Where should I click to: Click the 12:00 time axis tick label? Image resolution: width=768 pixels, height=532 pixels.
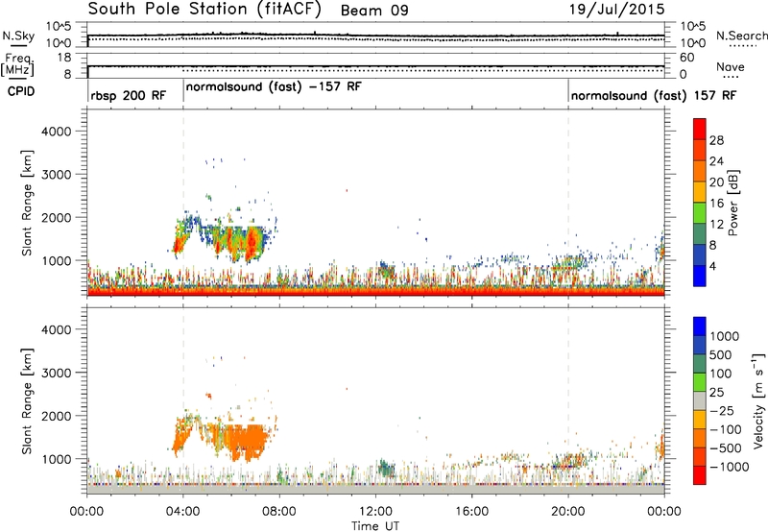[375, 512]
